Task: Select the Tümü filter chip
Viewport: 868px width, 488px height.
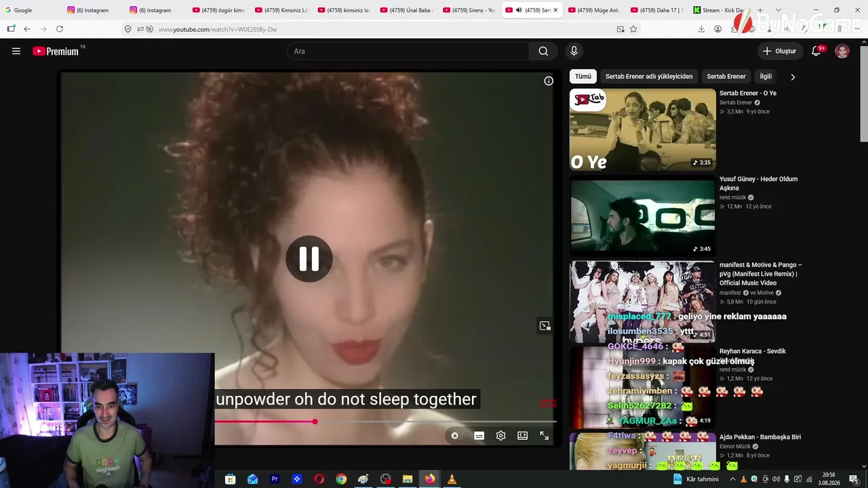Action: (583, 77)
